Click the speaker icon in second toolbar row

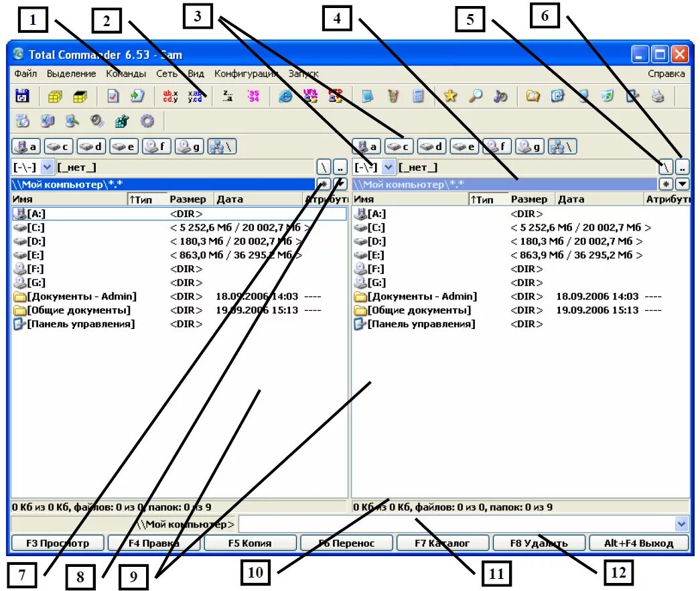pos(97,121)
